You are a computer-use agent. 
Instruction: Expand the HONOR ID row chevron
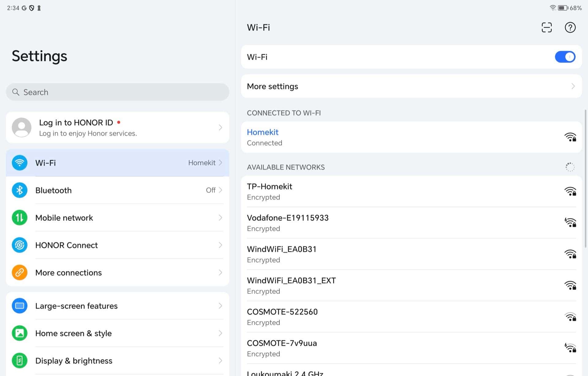click(220, 127)
